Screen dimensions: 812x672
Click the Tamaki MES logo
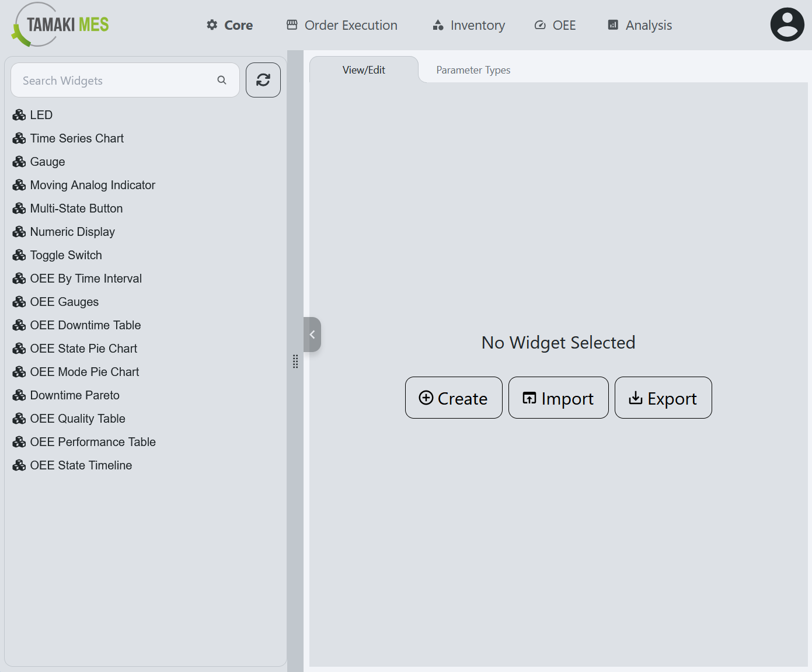pyautogui.click(x=61, y=25)
